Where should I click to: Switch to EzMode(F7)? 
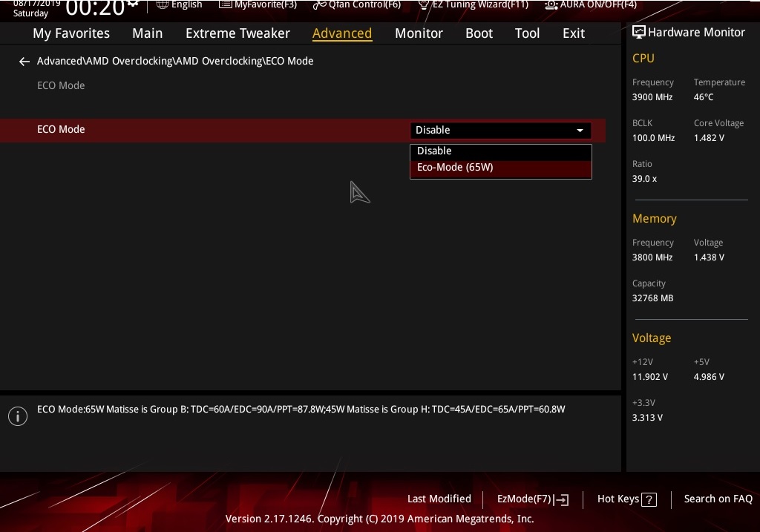pos(533,499)
